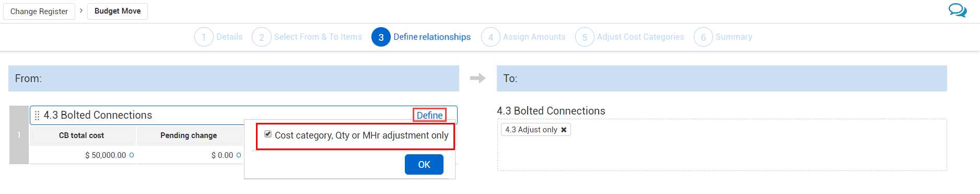Screen dimensions: 980x194
Task: Click the row number 1 cell
Action: (19, 135)
